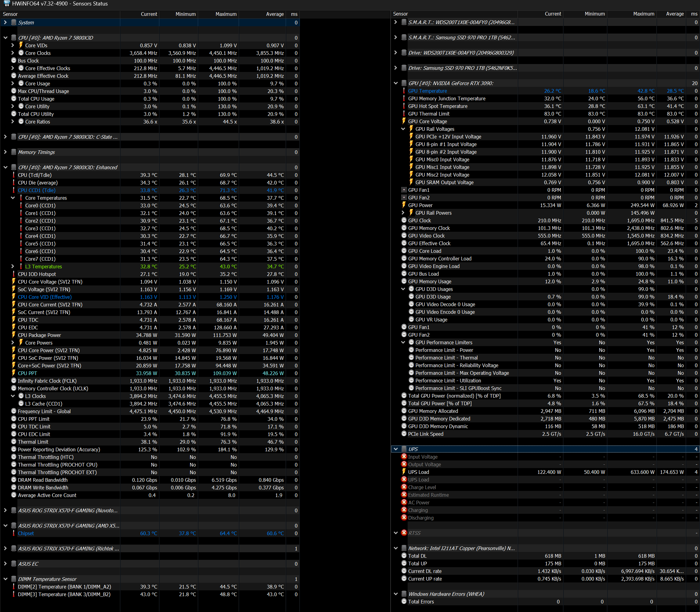Expand Drive: WDS200T1X0E-00AFY0 group
The height and width of the screenshot is (612, 700).
point(395,52)
